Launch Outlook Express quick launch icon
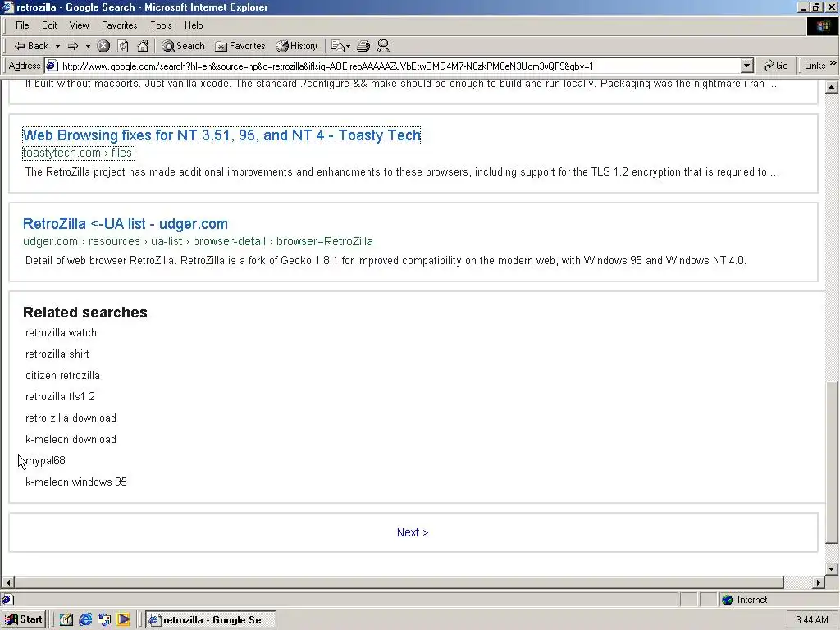This screenshot has height=630, width=840. click(x=104, y=620)
